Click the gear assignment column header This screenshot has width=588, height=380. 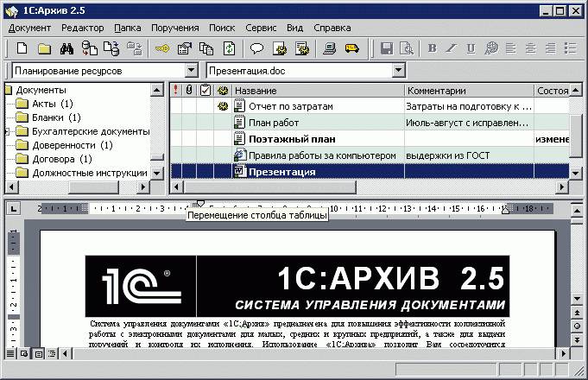click(223, 91)
